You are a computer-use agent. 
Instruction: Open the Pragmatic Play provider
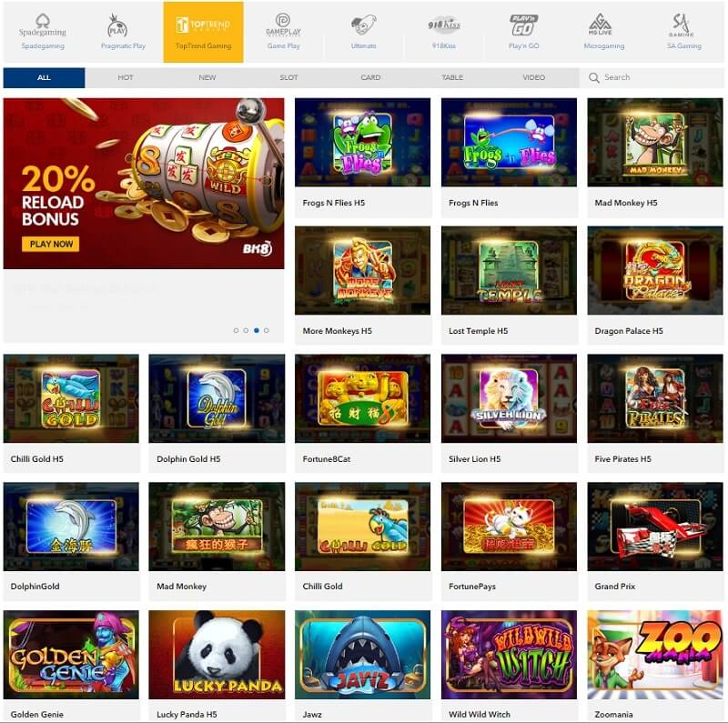(117, 25)
